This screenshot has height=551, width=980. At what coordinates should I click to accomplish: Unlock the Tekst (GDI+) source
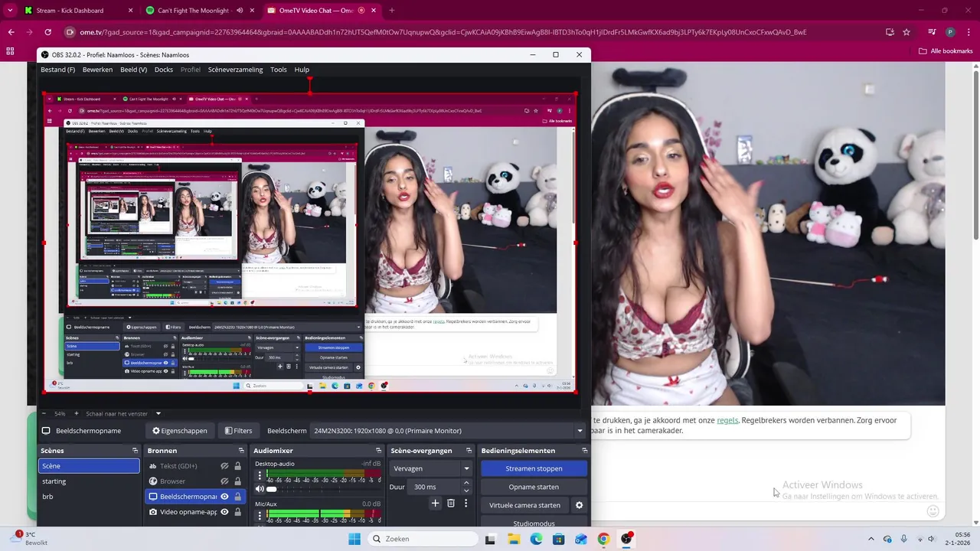(237, 466)
